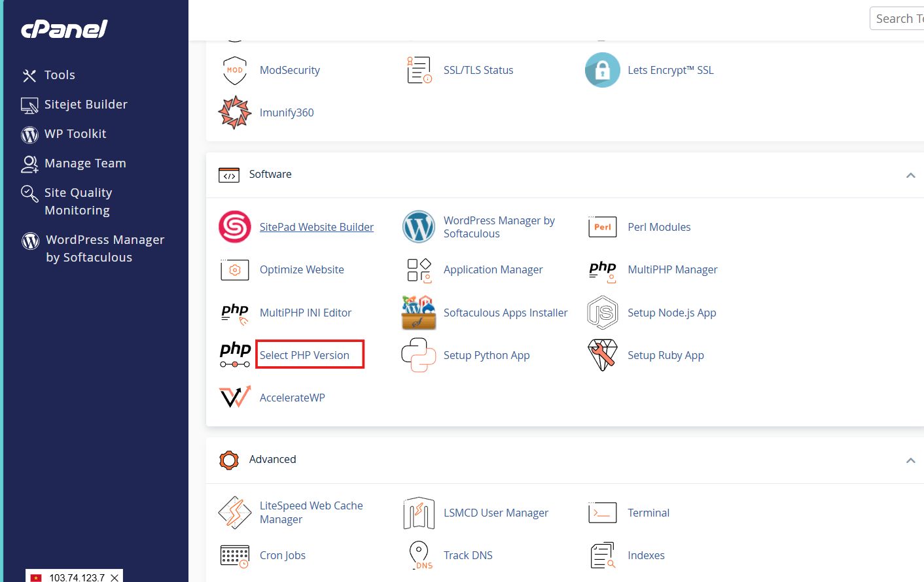This screenshot has width=924, height=582.
Task: Click the WP Toolkit WordPress icon
Action: tap(29, 135)
